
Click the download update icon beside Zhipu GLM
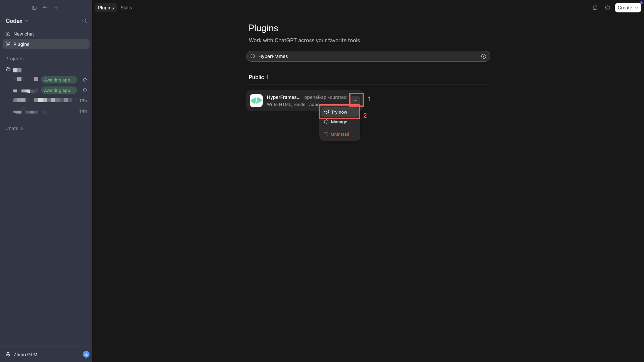[86, 354]
